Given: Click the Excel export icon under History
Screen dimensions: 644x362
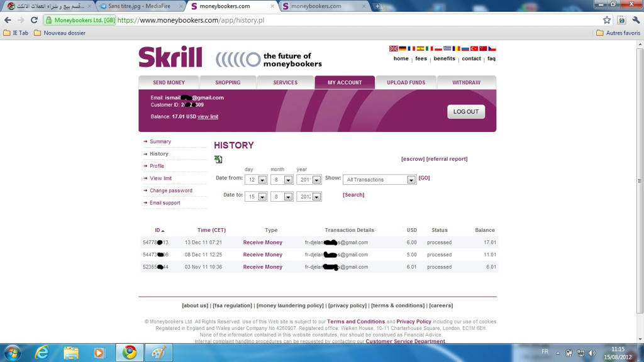Looking at the screenshot, I should coord(218,160).
